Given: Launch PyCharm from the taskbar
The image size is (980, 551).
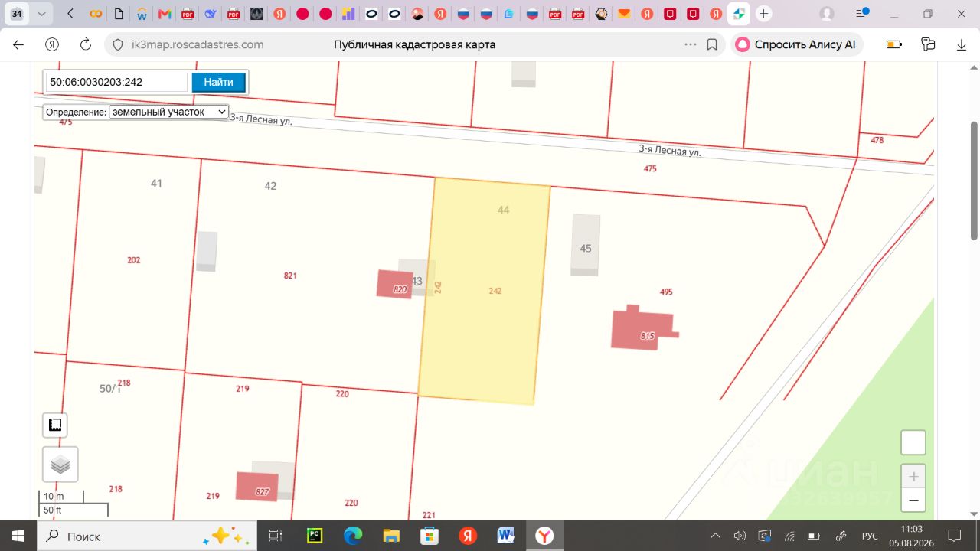Looking at the screenshot, I should 315,536.
